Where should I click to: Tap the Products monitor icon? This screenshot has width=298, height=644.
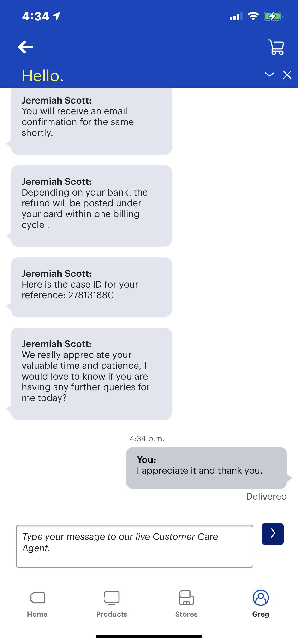click(x=112, y=598)
